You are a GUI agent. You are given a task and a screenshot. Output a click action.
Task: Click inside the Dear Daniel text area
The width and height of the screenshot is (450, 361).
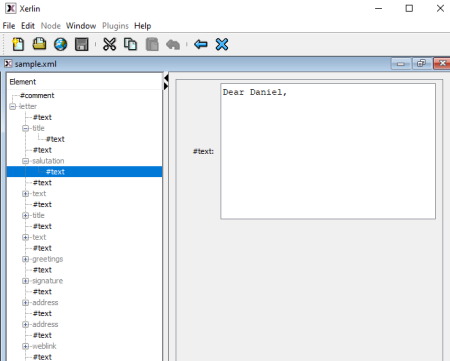[x=328, y=151]
